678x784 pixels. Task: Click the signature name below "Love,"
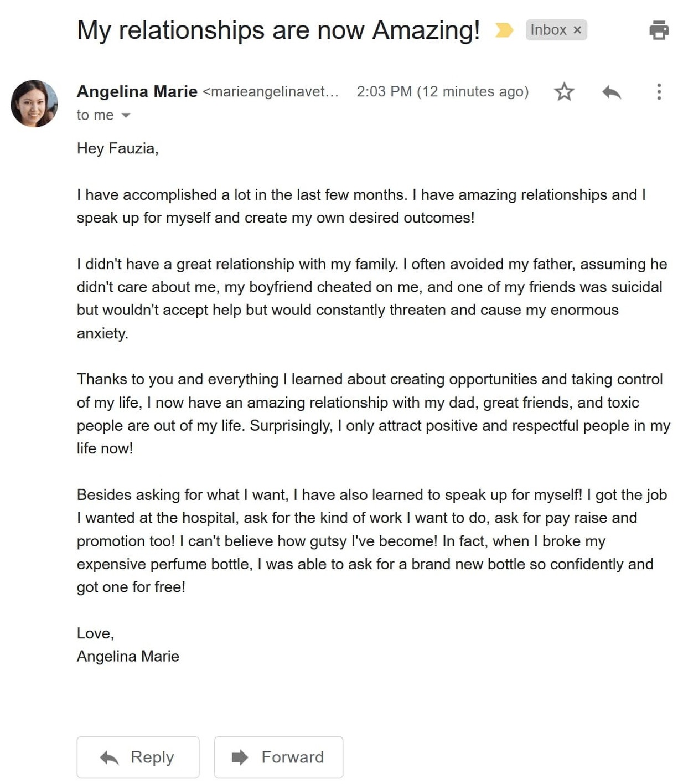(x=128, y=656)
